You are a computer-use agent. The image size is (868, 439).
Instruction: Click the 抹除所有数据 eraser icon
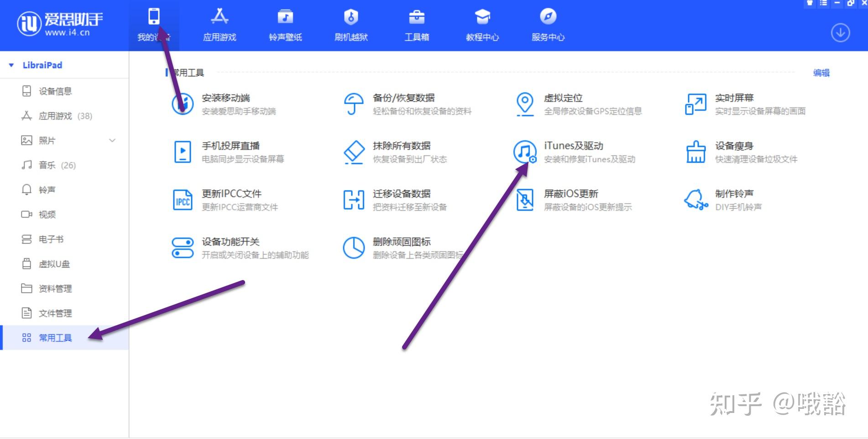click(354, 152)
